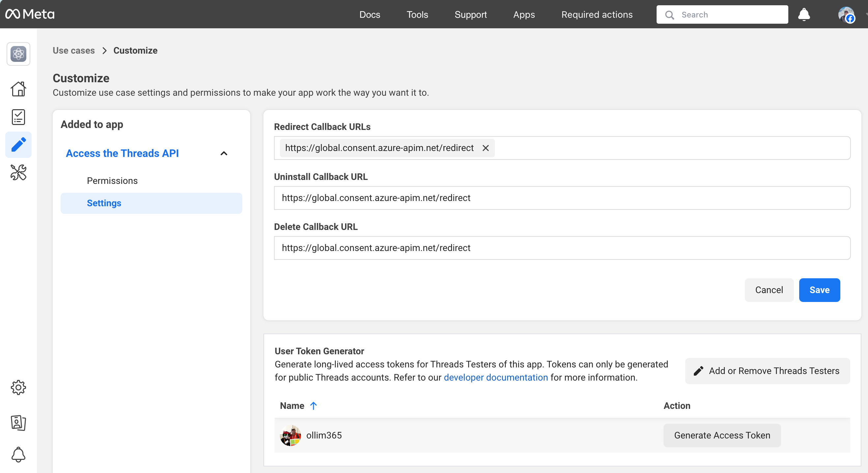Screen dimensions: 868x473
Task: Open the Docs menu item
Action: point(370,14)
